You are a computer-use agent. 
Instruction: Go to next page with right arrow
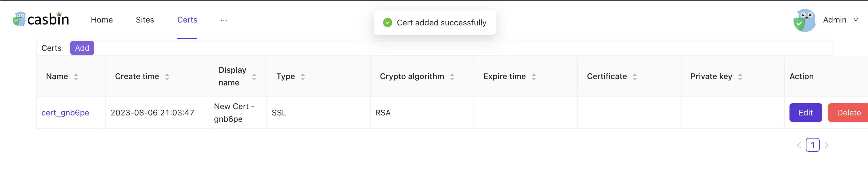point(827,145)
